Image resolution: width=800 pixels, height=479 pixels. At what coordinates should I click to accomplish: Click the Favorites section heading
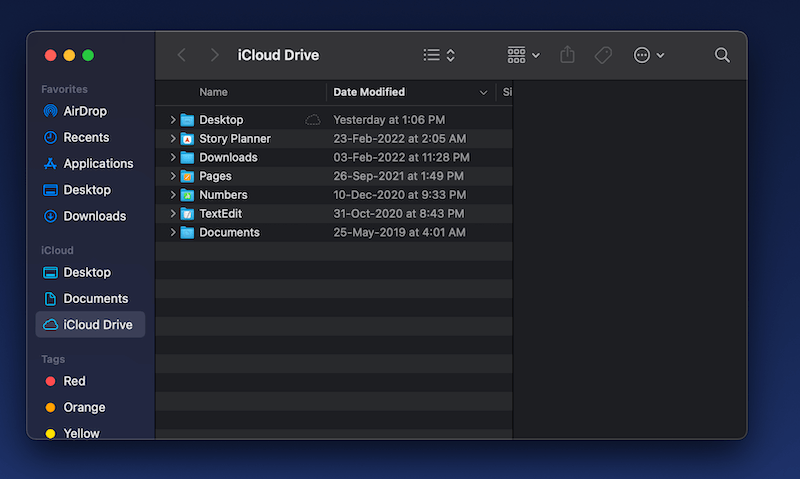coord(64,89)
